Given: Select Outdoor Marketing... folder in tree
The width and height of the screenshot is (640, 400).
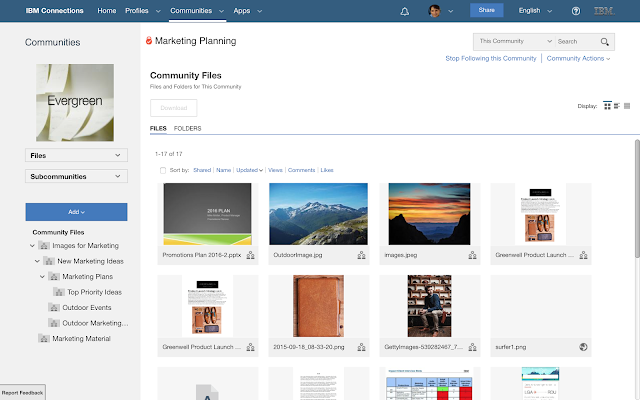Looking at the screenshot, I should click(95, 323).
